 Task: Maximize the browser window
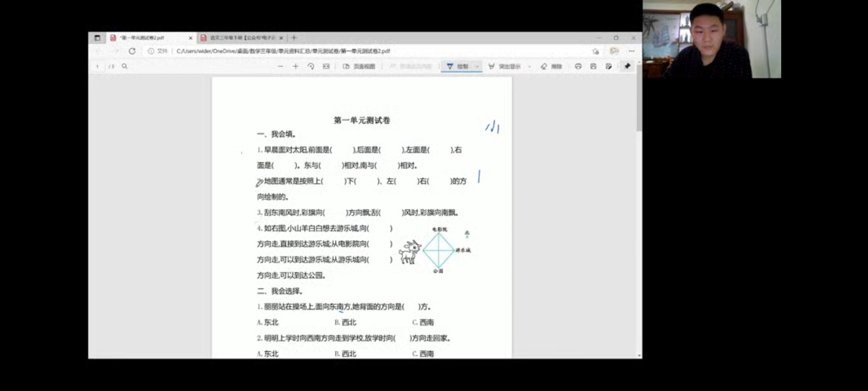point(616,38)
